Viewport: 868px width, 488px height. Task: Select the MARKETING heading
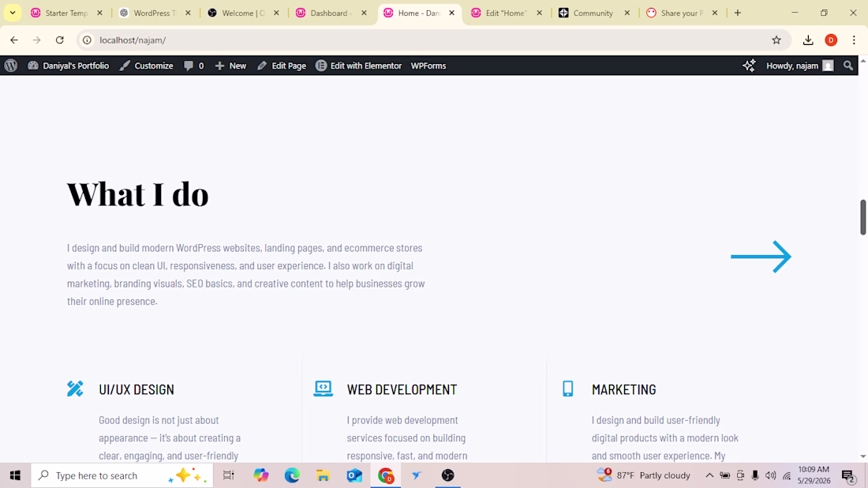[624, 389]
